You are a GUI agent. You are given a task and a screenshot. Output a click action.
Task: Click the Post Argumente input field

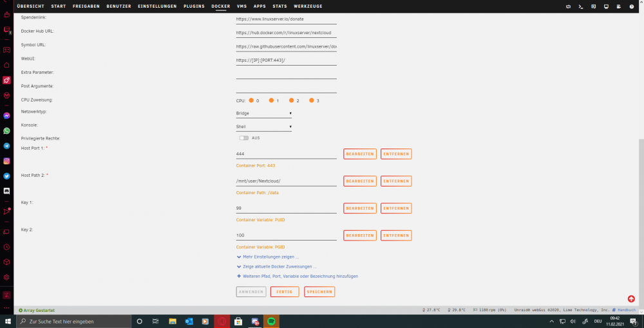(x=287, y=87)
